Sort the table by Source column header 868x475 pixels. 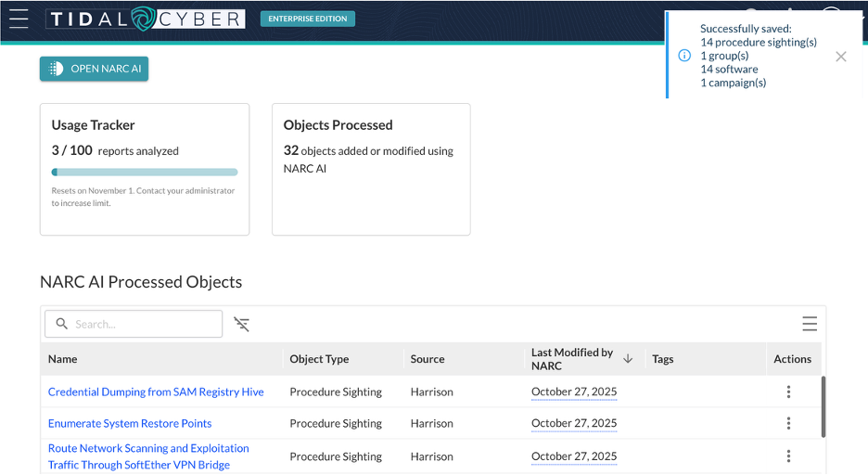pos(428,359)
